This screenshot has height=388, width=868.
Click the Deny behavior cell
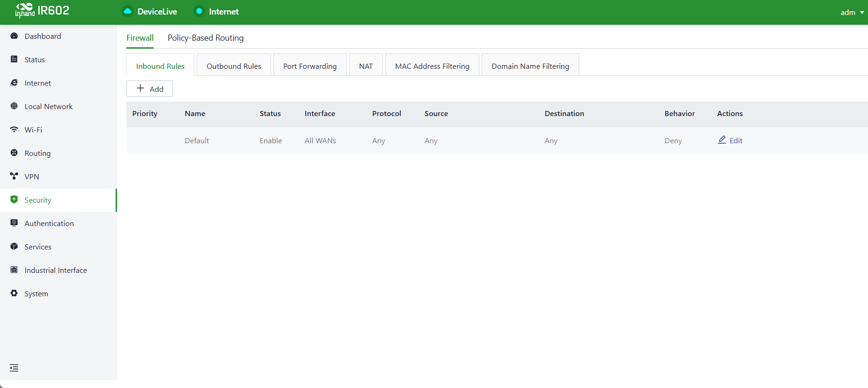click(673, 140)
